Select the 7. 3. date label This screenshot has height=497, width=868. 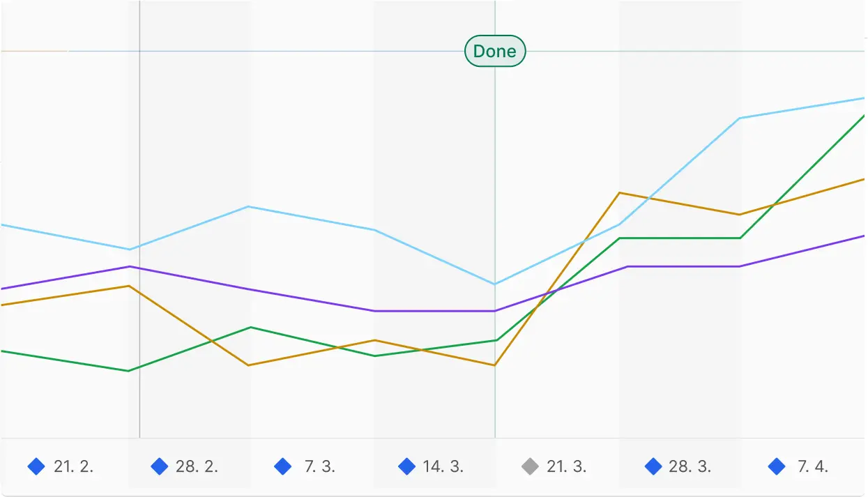tap(320, 467)
